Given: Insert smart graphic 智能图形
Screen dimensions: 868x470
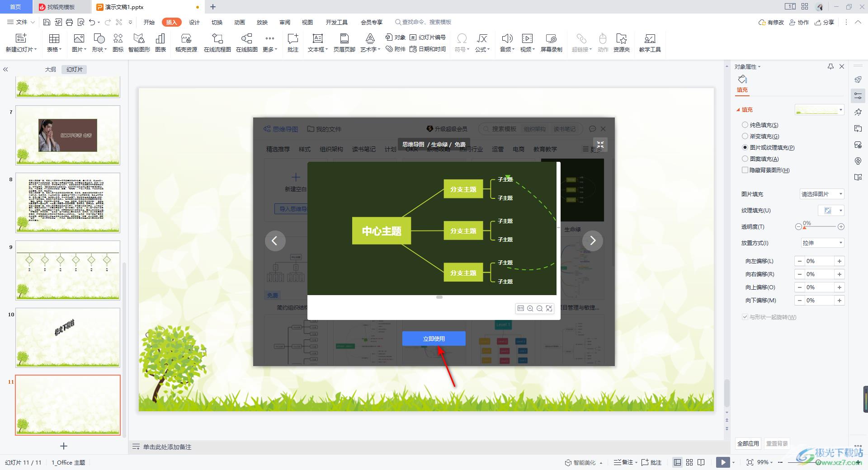Looking at the screenshot, I should click(139, 43).
